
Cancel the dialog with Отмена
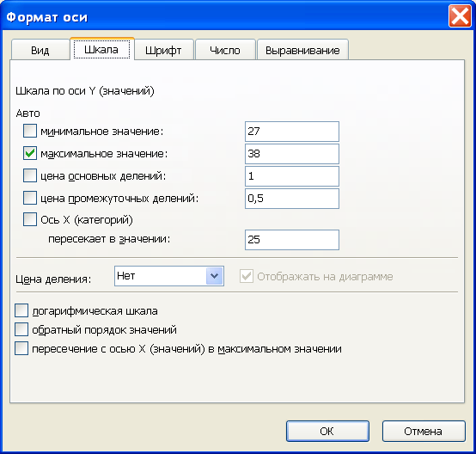coord(424,431)
